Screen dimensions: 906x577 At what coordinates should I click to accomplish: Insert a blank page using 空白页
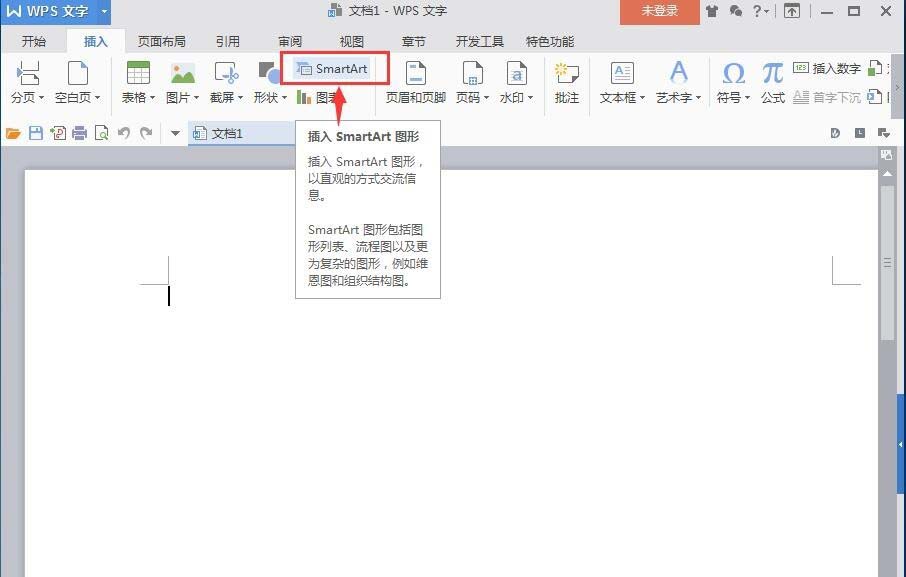pyautogui.click(x=77, y=73)
